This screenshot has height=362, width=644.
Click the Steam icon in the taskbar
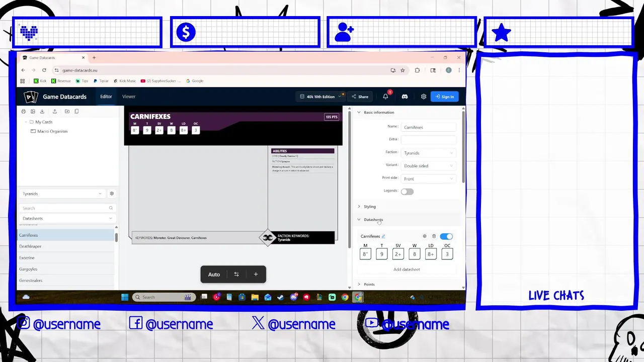(x=281, y=297)
